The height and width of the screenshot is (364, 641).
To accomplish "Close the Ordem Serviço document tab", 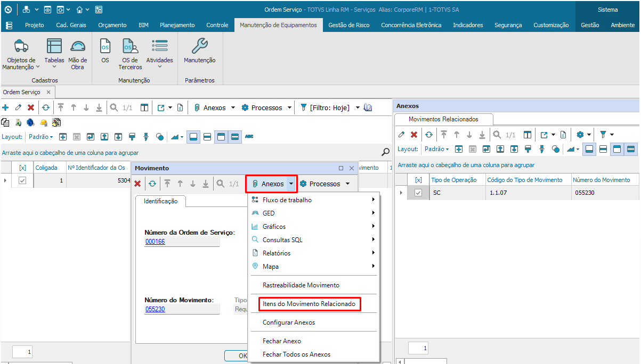I will coord(48,92).
